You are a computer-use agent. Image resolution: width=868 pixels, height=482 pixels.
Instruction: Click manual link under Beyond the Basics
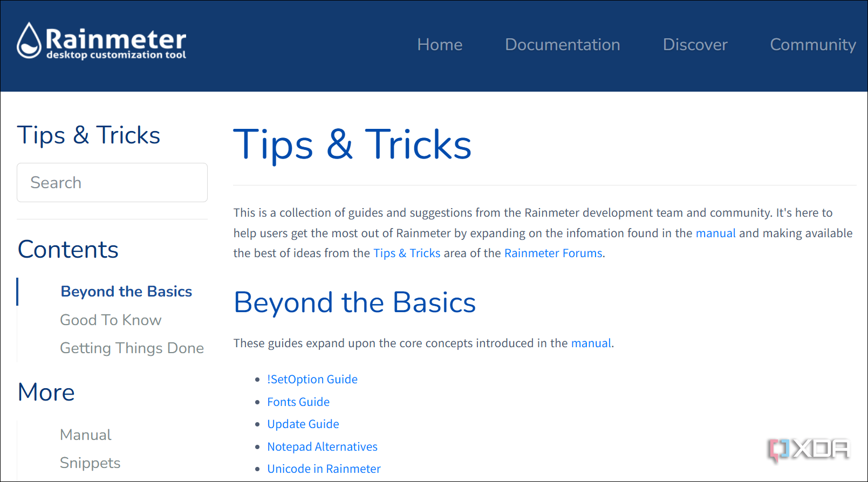click(591, 343)
